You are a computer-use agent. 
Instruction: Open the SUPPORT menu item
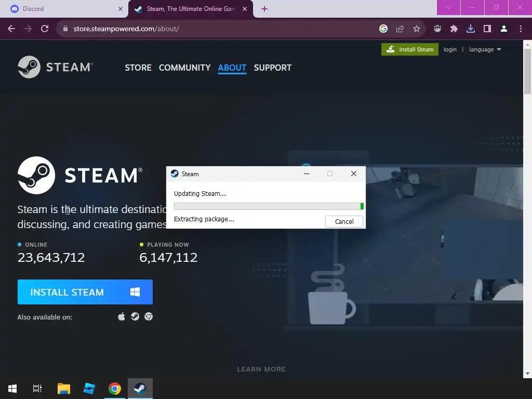(x=273, y=68)
